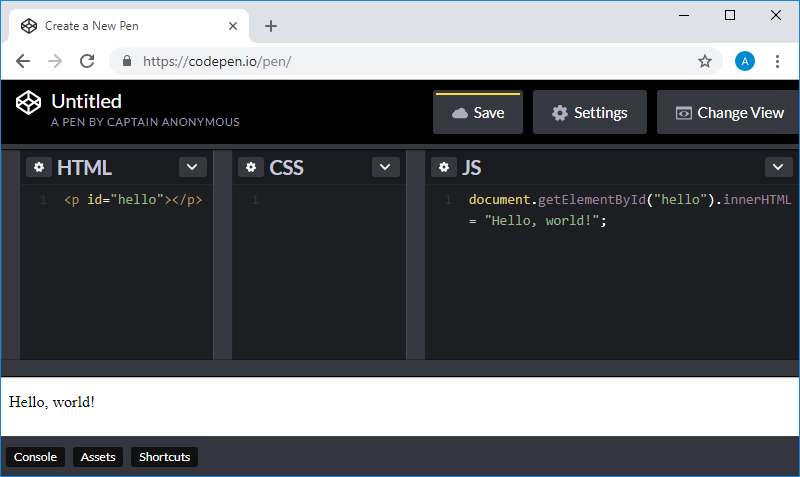
Task: Maximize the browser window
Action: (x=730, y=15)
